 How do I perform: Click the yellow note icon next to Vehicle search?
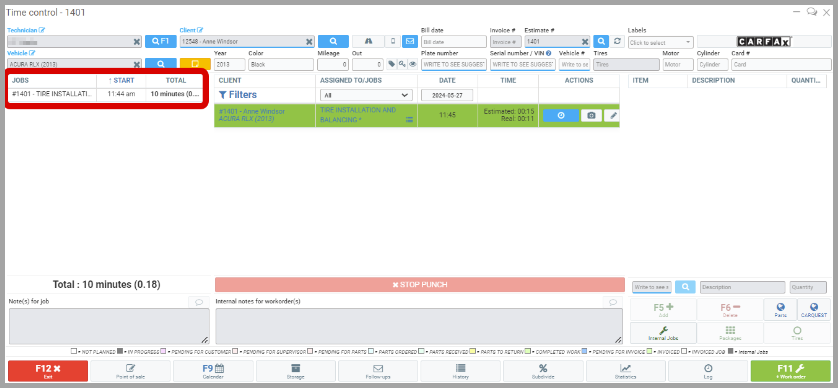pos(195,64)
